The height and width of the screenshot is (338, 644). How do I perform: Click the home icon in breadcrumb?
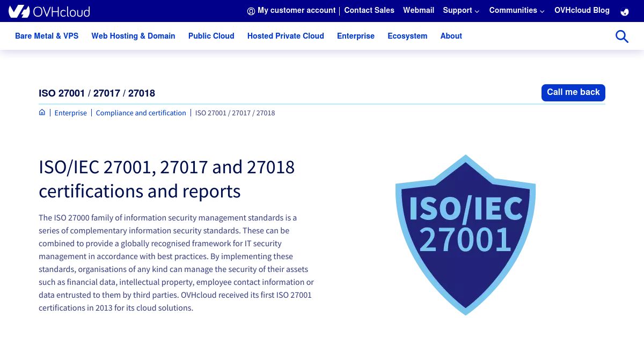click(42, 113)
